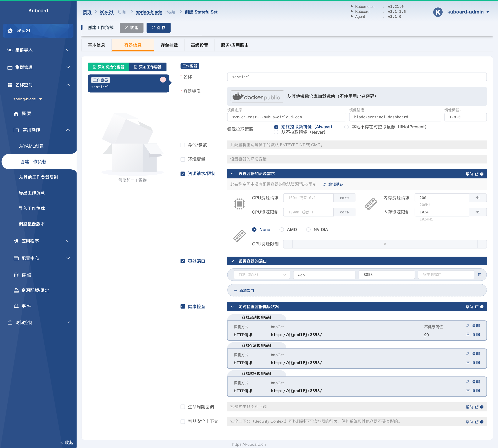
Task: Click the 配置中心 sidebar icon
Action: (x=16, y=258)
